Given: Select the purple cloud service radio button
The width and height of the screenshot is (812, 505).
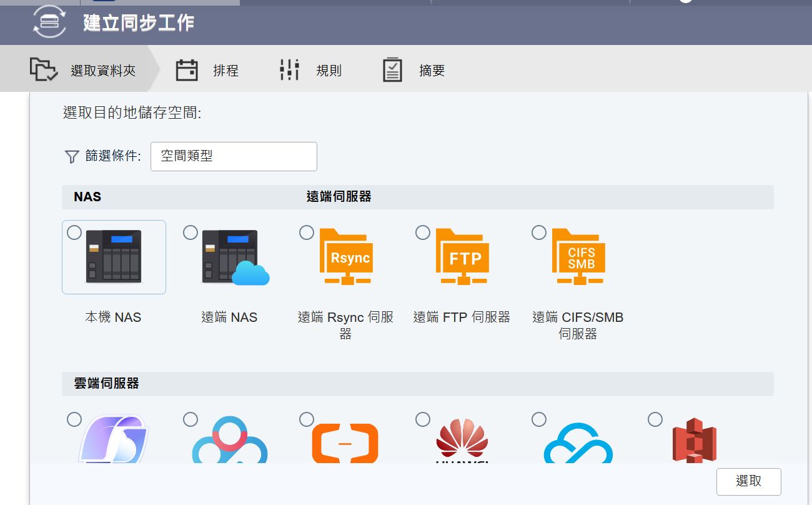Looking at the screenshot, I should coord(74,419).
